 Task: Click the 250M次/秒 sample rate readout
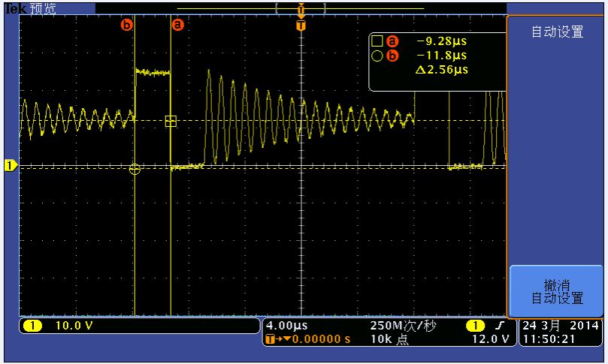[x=403, y=326]
